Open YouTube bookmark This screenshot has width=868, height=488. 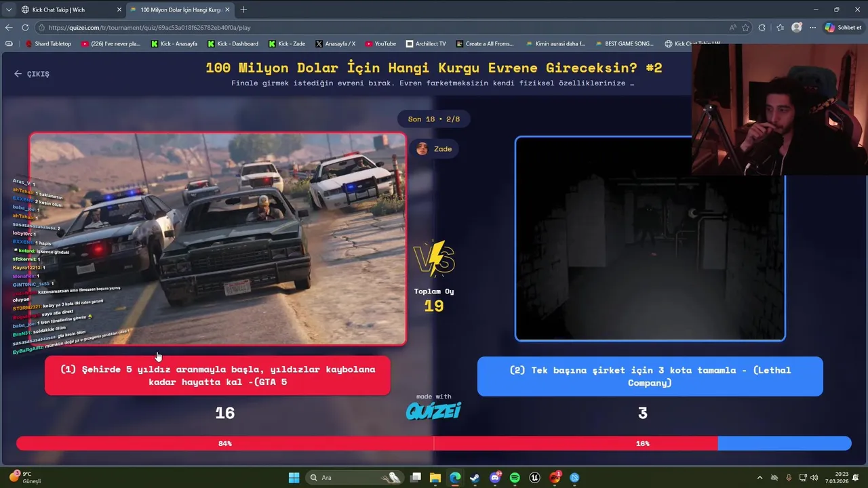(x=380, y=43)
